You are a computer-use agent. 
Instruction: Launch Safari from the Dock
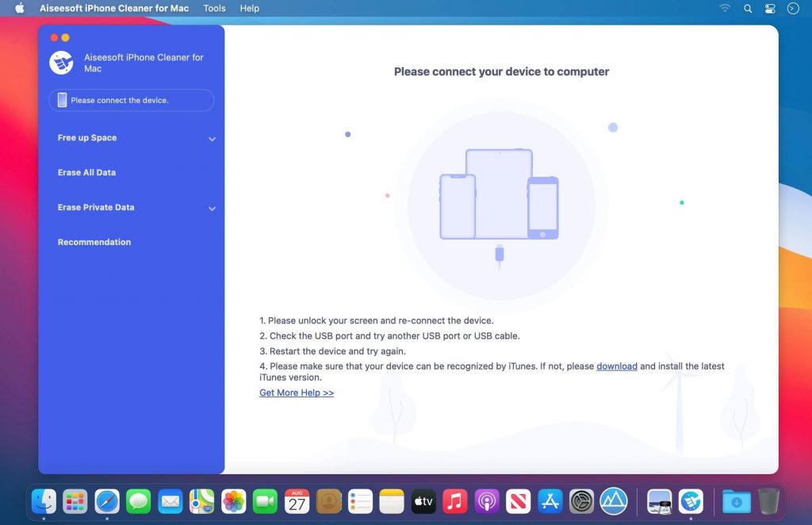click(107, 501)
